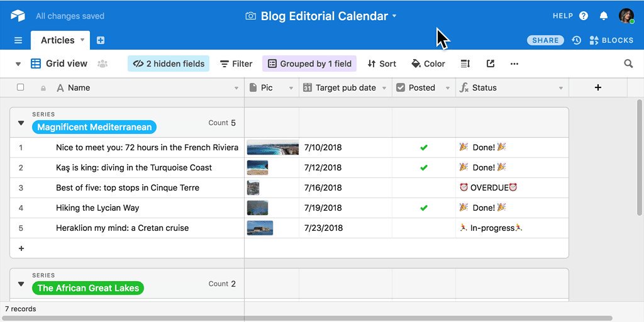Open the Filter menu
The width and height of the screenshot is (644, 322).
click(236, 64)
